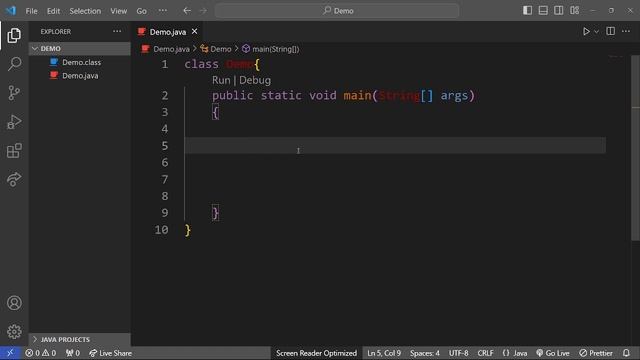The height and width of the screenshot is (360, 640).
Task: Click the Prettier status item
Action: coord(596,353)
